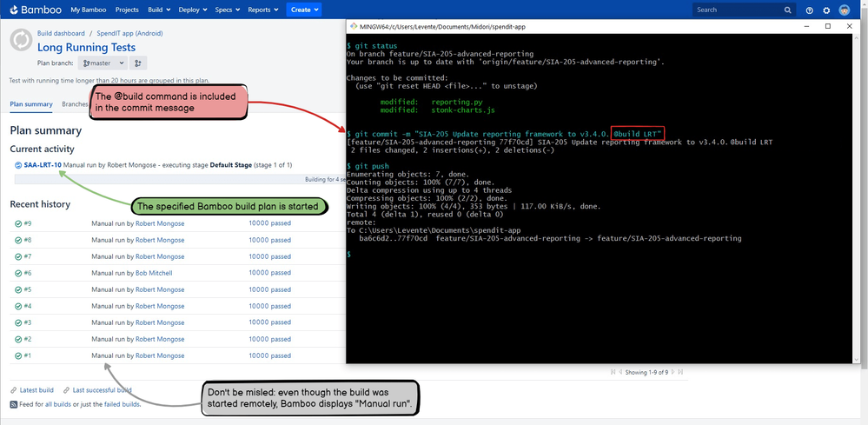Screen dimensions: 868x425
Task: Open My Bamboo page
Action: (x=89, y=10)
